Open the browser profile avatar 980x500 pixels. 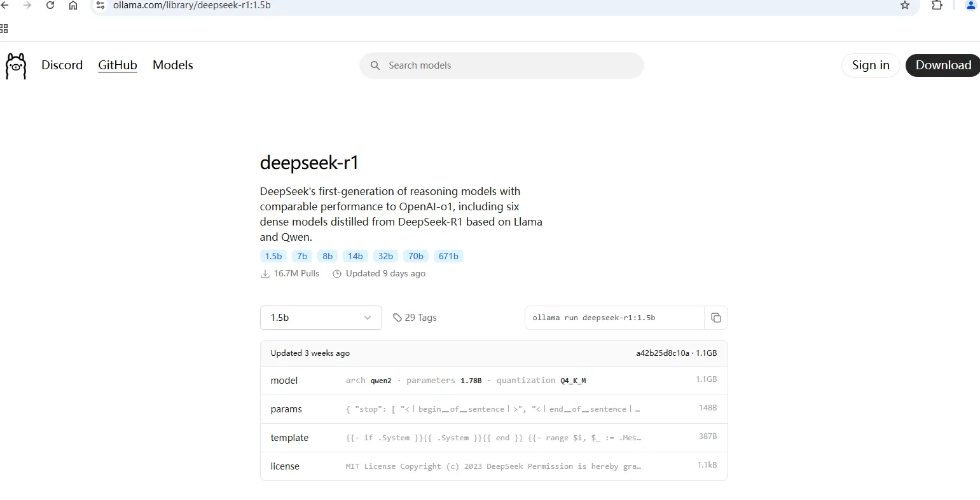pyautogui.click(x=971, y=5)
